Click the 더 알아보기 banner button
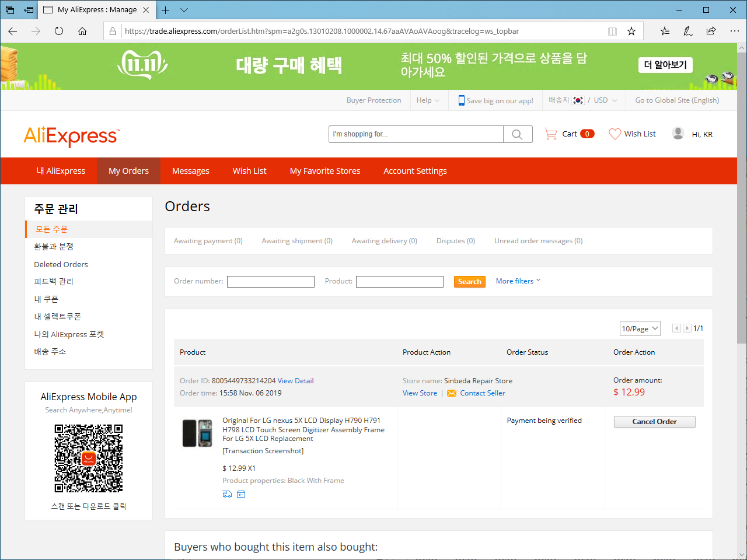Image resolution: width=747 pixels, height=560 pixels. click(665, 65)
